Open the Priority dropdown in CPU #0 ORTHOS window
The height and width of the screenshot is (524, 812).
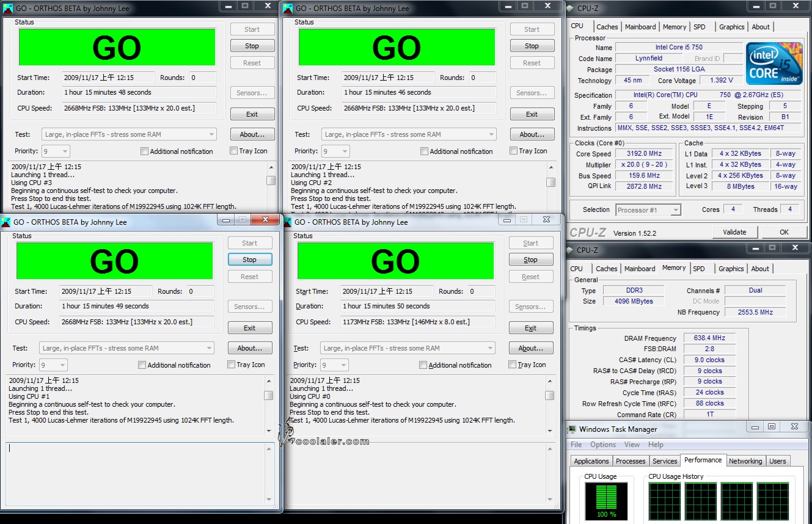click(x=334, y=365)
